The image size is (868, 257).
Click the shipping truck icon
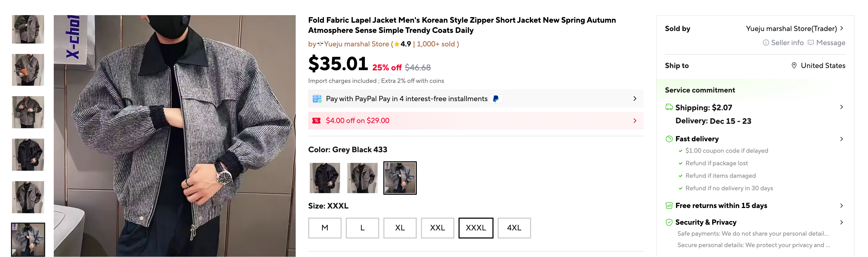pos(669,107)
